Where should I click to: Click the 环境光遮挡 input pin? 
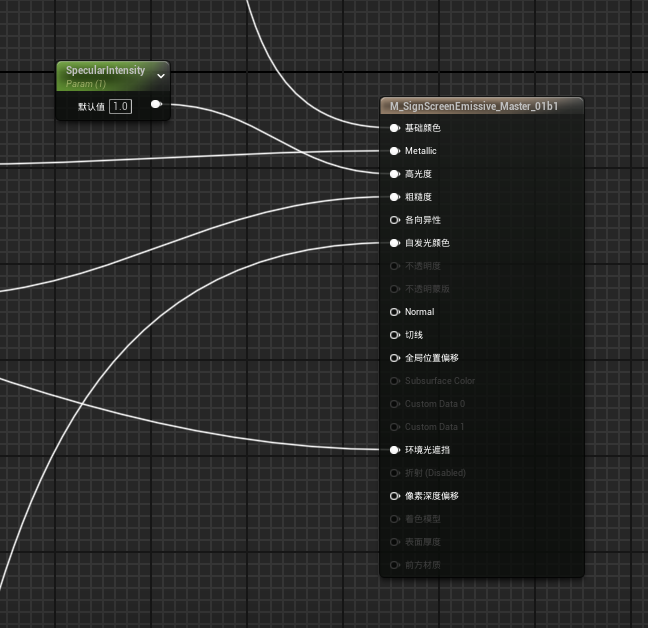[x=395, y=450]
